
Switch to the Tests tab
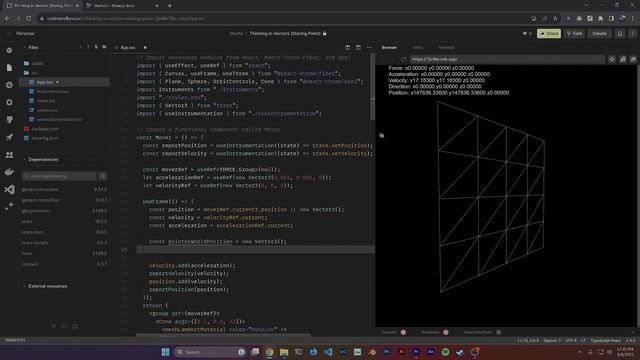418,47
